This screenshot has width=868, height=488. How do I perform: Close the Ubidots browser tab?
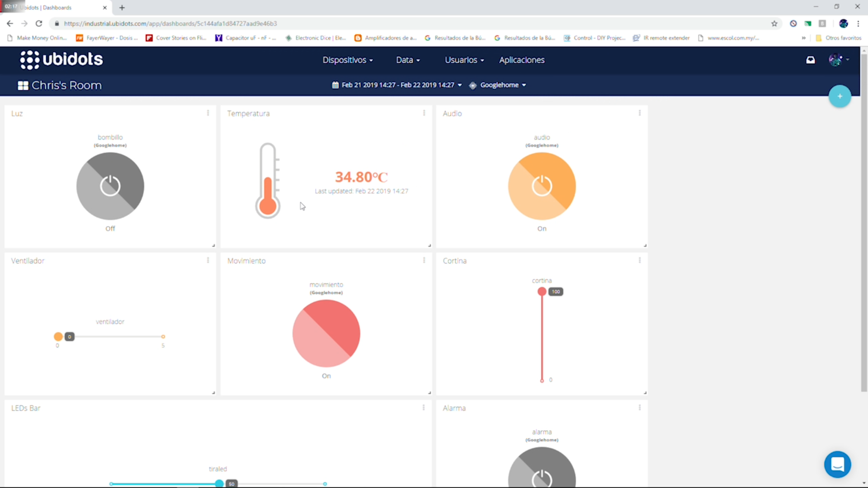coord(105,8)
